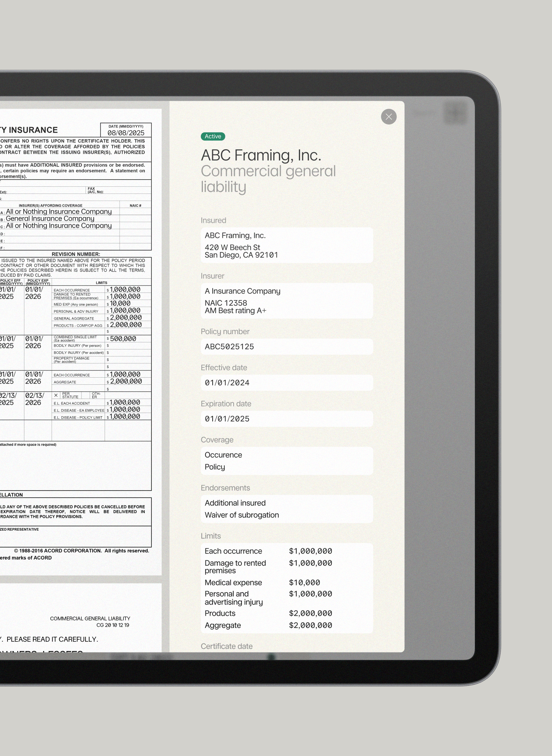Tick the OTH-ER checkbox in certificate
552x756 pixels.
tap(85, 395)
